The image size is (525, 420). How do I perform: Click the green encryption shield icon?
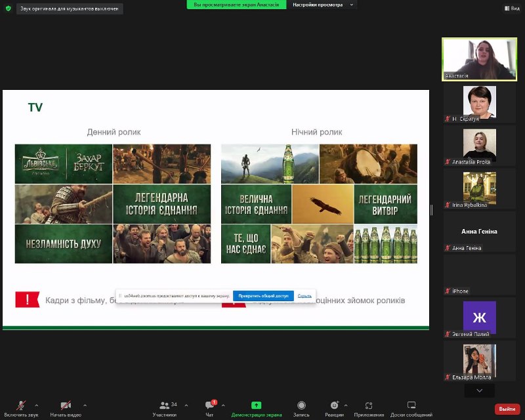[x=9, y=9]
